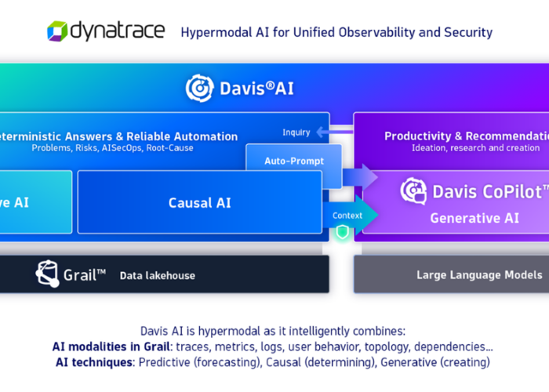Viewport: 549px width, 392px height.
Task: Select the Large Language Models box
Action: (451, 274)
